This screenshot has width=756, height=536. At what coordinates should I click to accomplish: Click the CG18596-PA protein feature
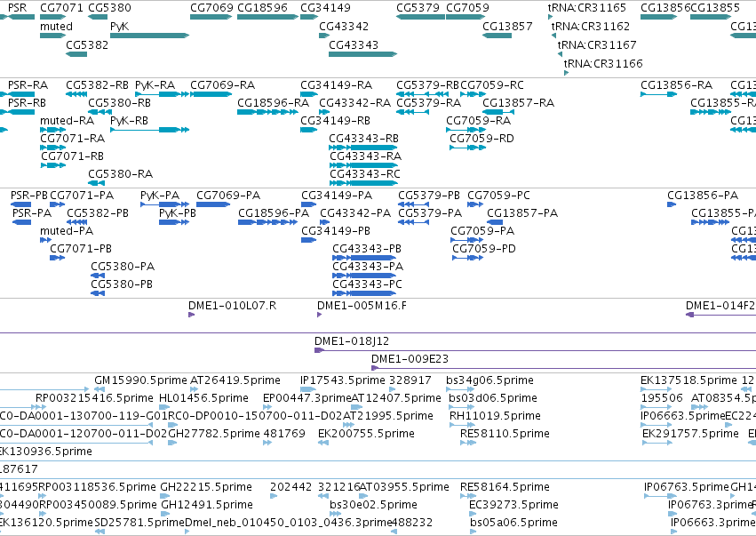[267, 222]
